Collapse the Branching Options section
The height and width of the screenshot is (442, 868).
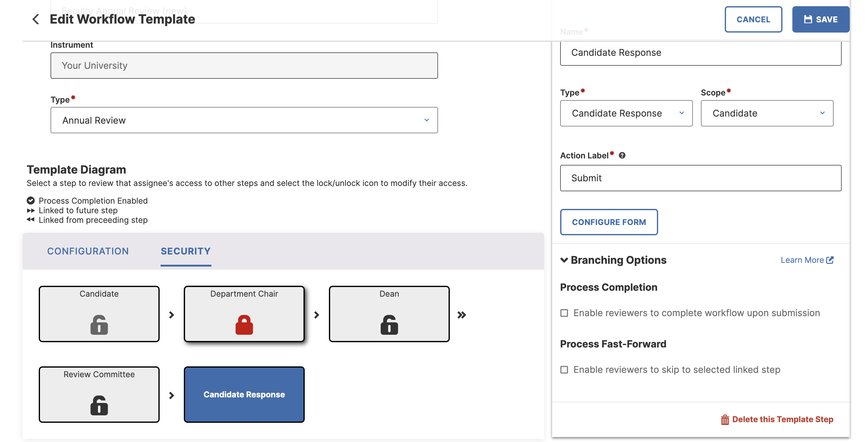564,260
